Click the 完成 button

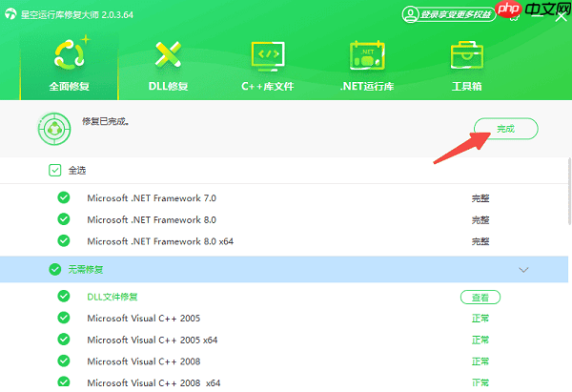[505, 129]
